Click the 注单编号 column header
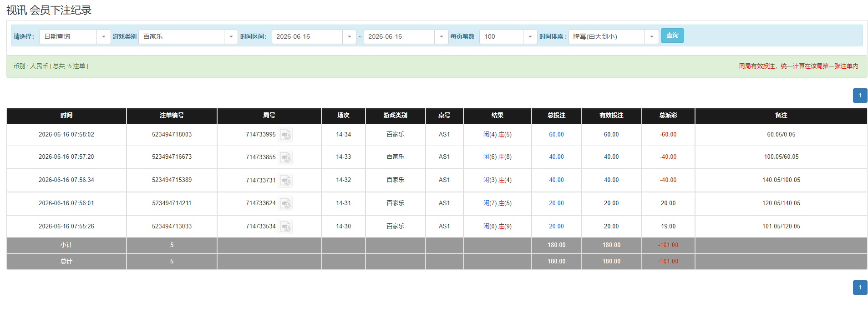The height and width of the screenshot is (313, 868). 172,116
